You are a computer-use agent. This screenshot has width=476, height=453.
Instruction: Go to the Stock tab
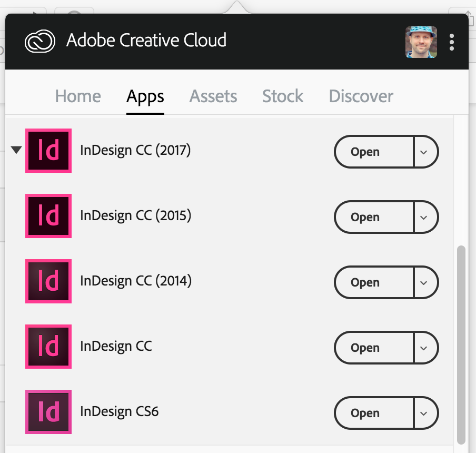[283, 96]
